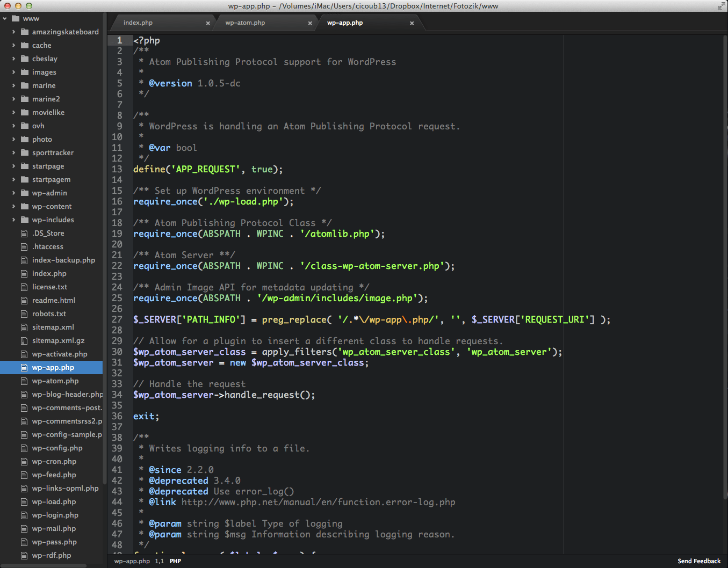Expand the sporttracker folder arrow
This screenshot has width=728, height=568.
13,152
